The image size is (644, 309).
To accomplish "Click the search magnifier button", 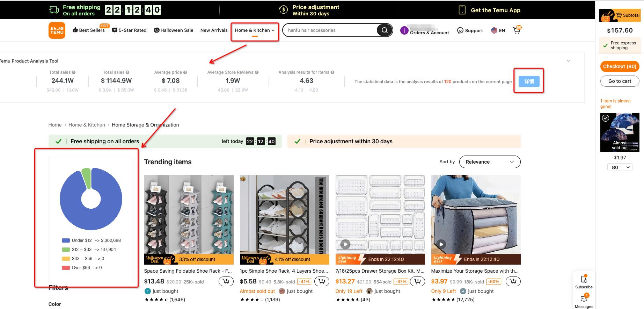I will point(385,30).
